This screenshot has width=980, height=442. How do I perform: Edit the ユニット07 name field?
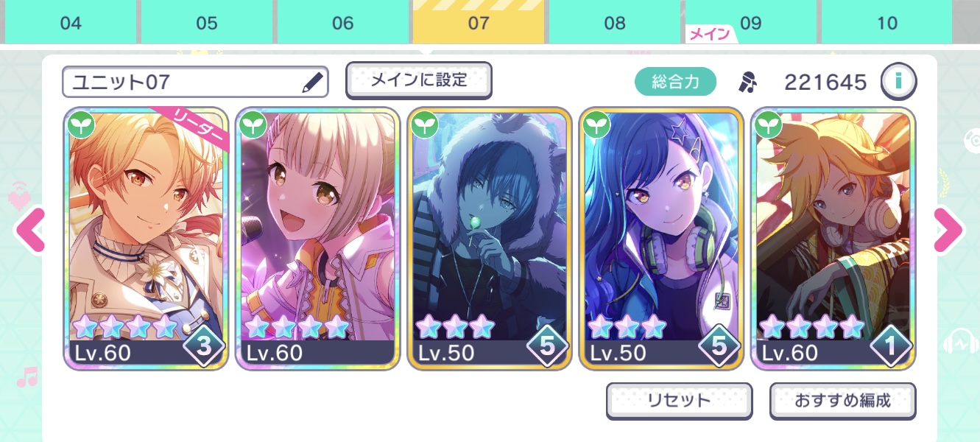pos(195,82)
